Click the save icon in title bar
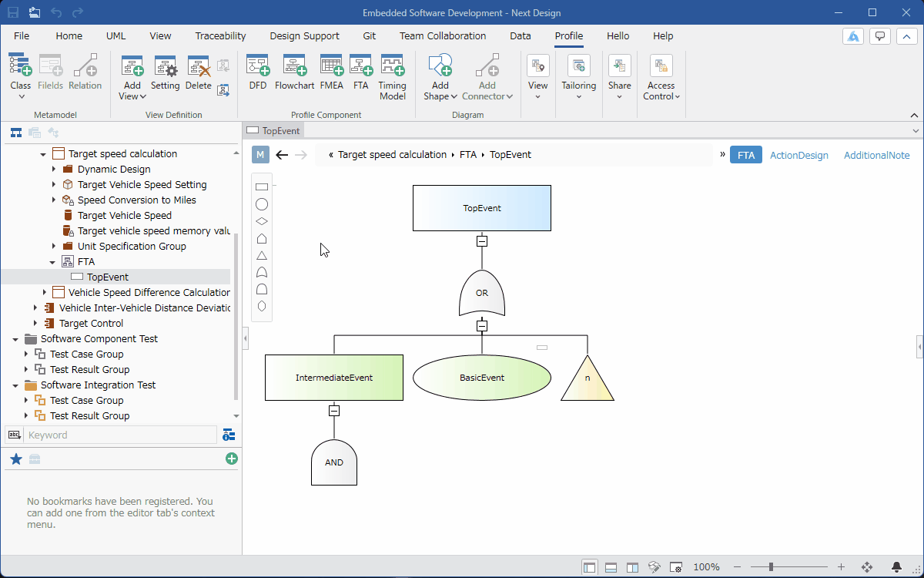Image resolution: width=924 pixels, height=578 pixels. pos(13,12)
